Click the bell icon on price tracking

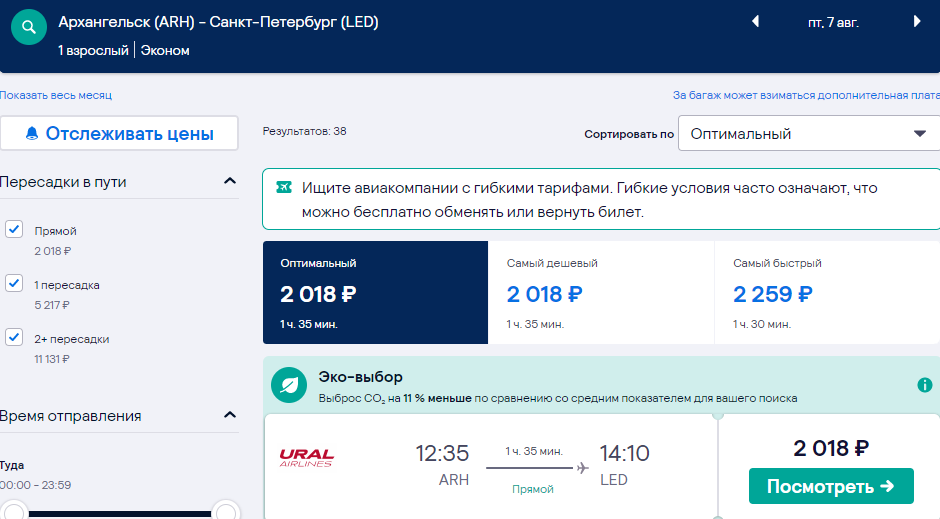coord(32,133)
